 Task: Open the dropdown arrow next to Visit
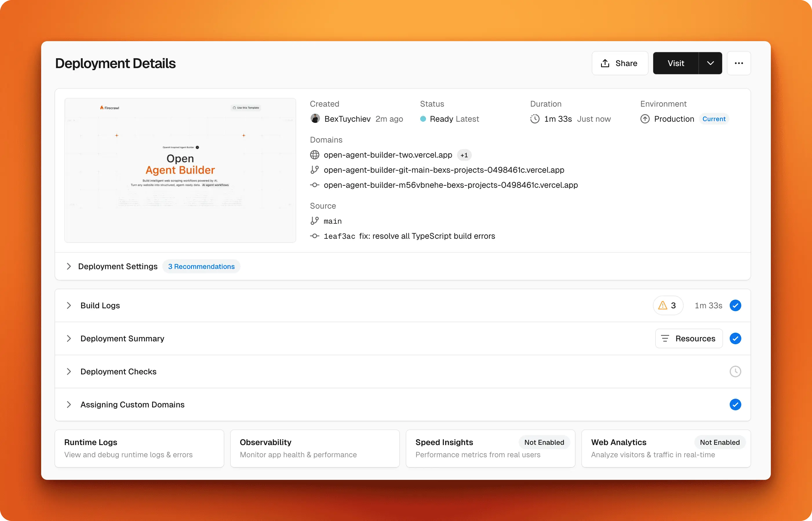click(x=711, y=63)
